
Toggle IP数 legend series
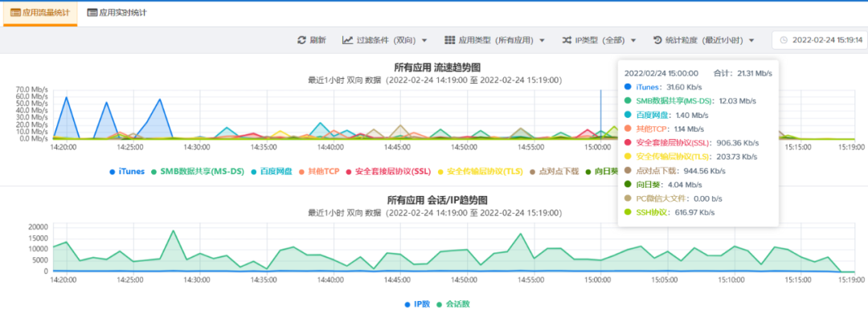[x=417, y=304]
